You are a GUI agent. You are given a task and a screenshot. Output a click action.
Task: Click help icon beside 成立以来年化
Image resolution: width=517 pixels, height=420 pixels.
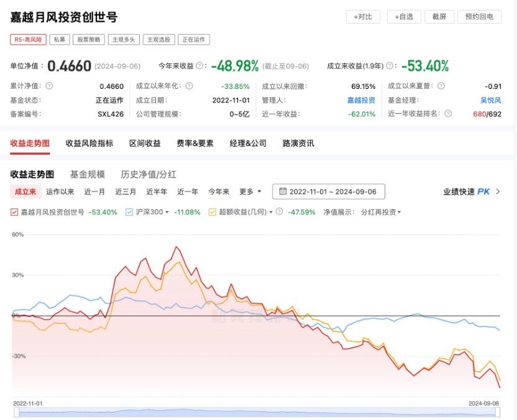(x=189, y=86)
